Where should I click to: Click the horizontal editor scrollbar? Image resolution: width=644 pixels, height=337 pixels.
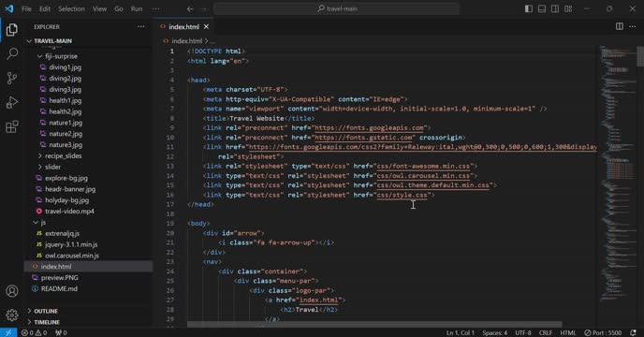pos(374,324)
